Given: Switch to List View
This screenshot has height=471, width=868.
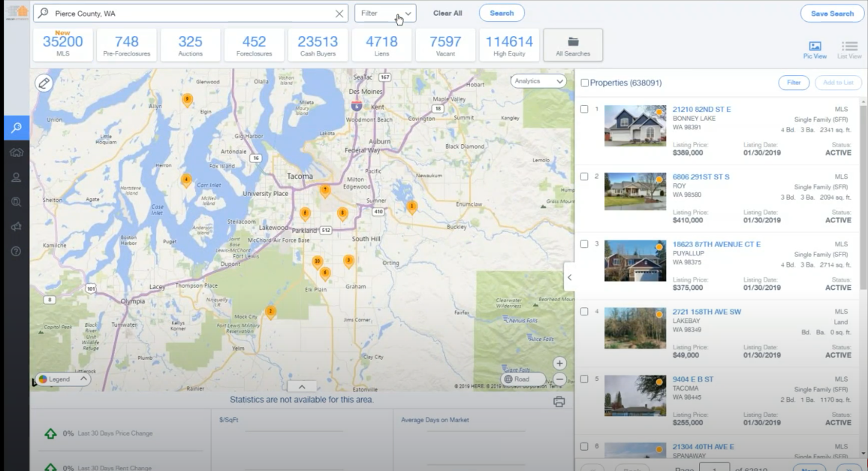Looking at the screenshot, I should (x=849, y=50).
